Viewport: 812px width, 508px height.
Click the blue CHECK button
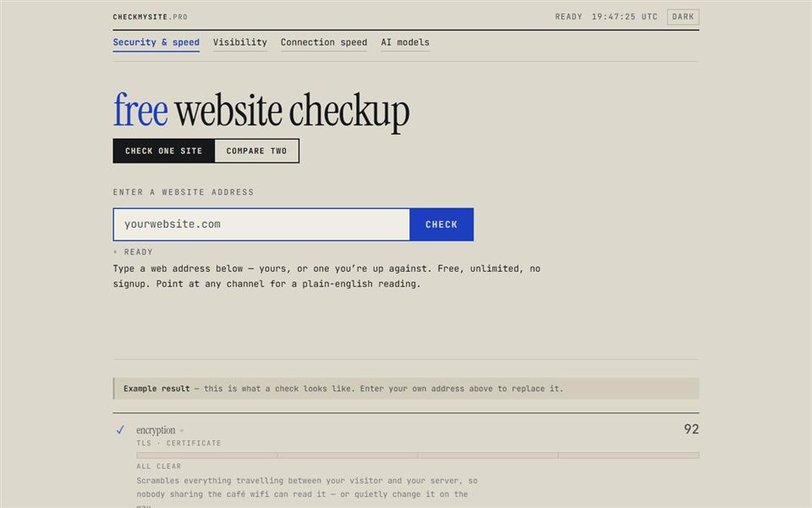(x=442, y=224)
